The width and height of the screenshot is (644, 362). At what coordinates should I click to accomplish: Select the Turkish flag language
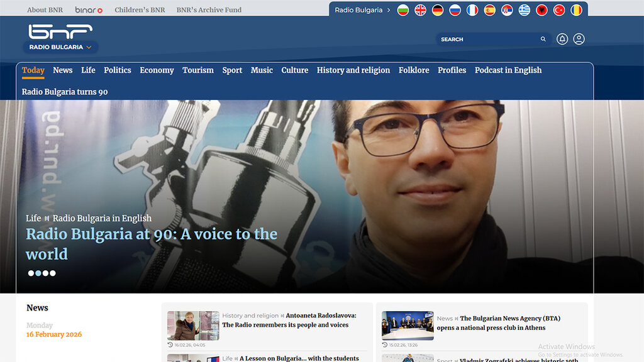pos(558,10)
